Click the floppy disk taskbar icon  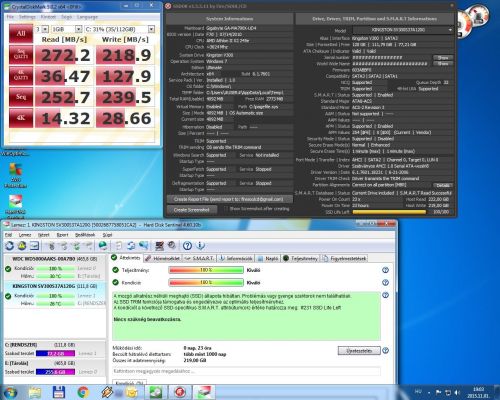59,392
